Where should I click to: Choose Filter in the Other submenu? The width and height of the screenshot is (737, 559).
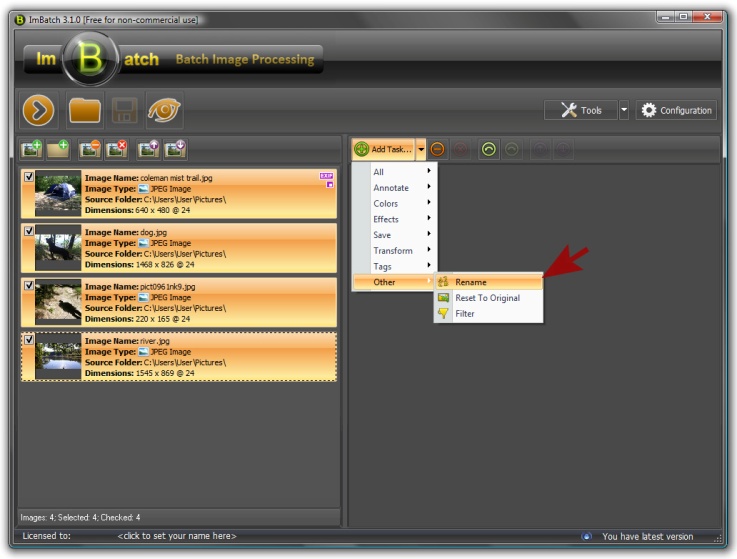(x=465, y=314)
